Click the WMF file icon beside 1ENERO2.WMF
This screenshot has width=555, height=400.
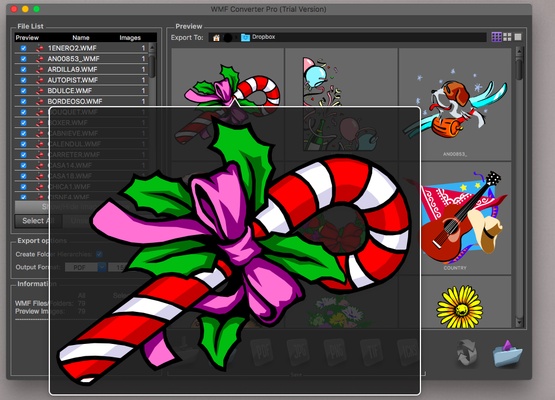[x=39, y=48]
